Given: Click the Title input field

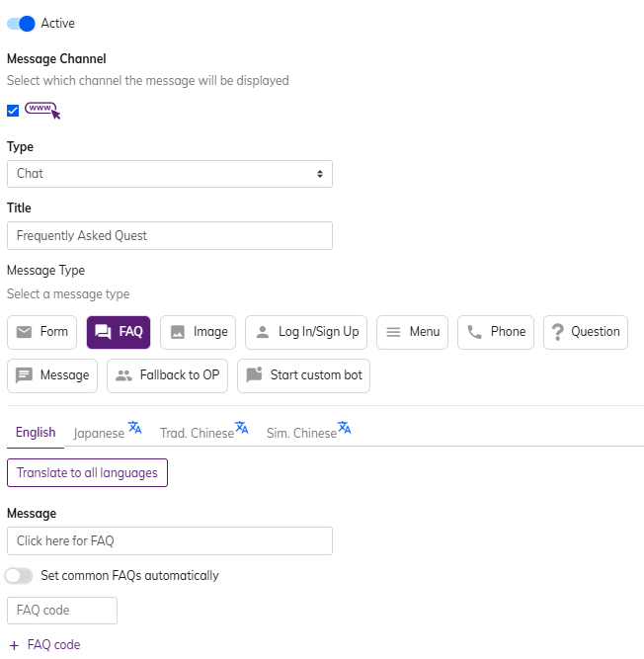Looking at the screenshot, I should (169, 235).
